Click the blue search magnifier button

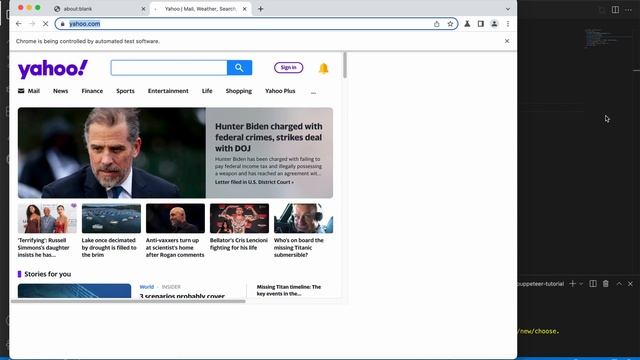click(239, 68)
